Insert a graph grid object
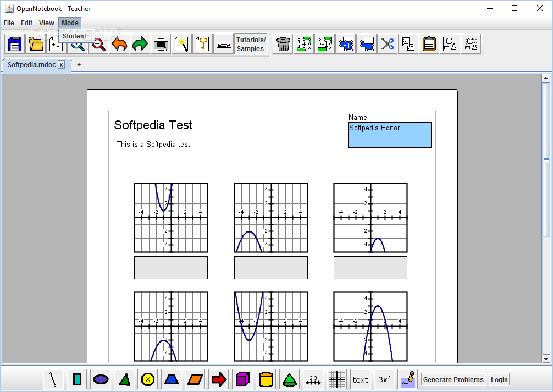 click(x=337, y=379)
